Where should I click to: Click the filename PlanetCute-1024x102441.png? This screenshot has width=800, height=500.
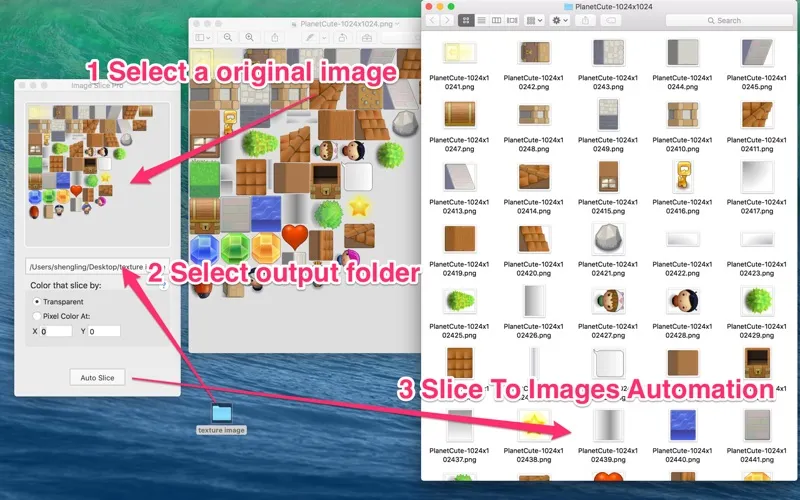757,455
